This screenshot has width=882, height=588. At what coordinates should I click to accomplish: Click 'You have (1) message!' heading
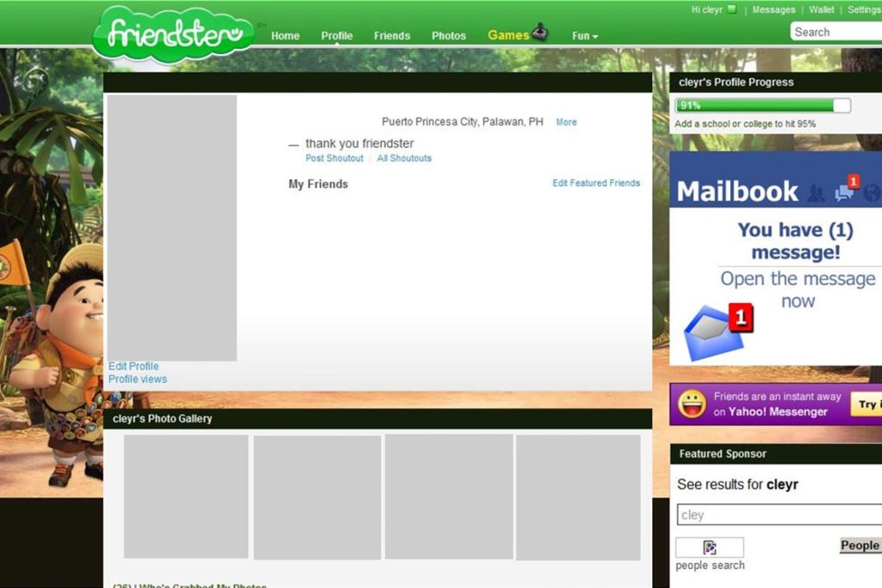tap(795, 240)
